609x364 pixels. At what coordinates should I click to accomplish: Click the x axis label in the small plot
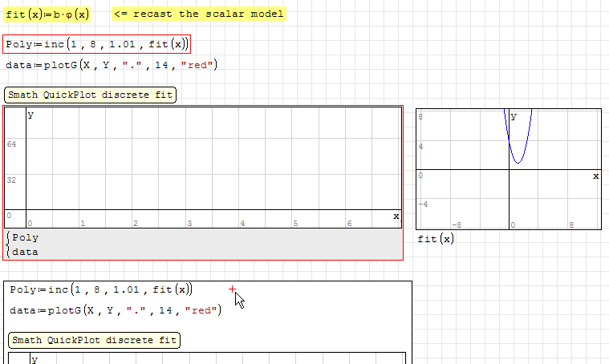595,176
